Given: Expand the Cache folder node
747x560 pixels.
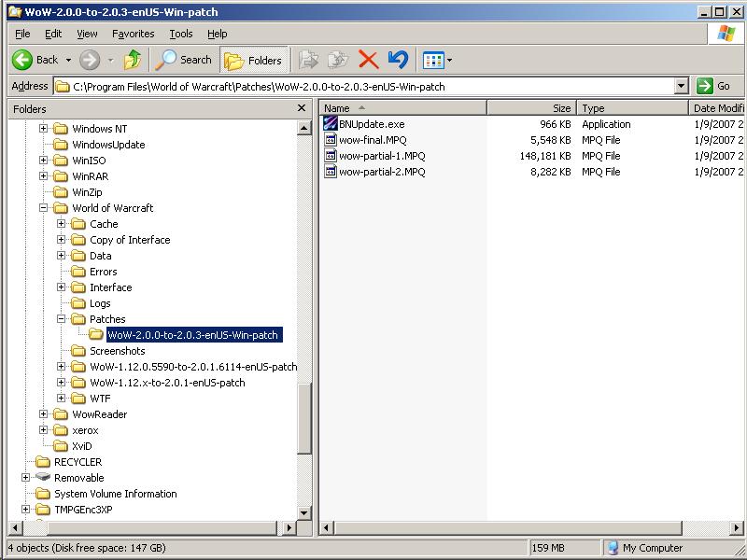Looking at the screenshot, I should tap(61, 223).
